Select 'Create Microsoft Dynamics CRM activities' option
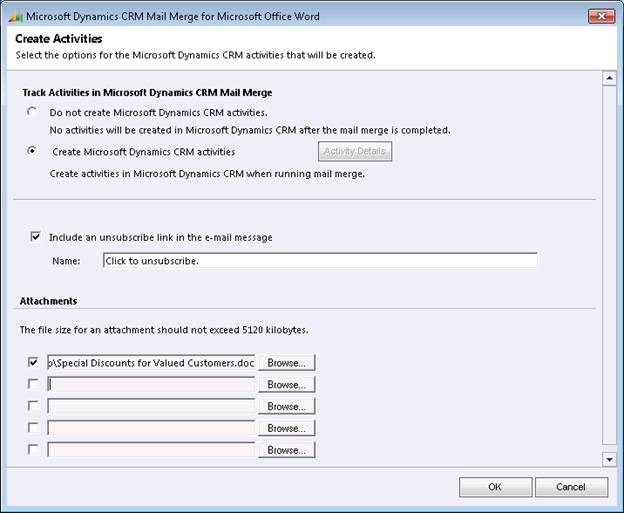The height and width of the screenshot is (513, 624). point(32,151)
